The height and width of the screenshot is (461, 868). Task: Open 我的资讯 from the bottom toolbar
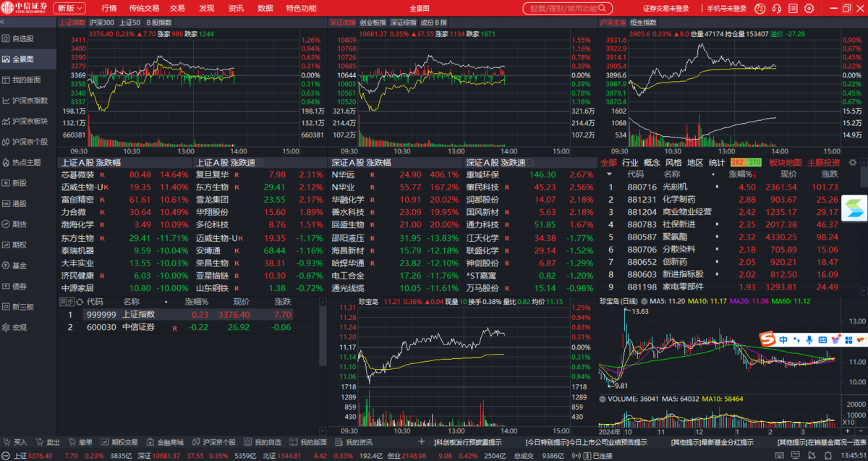point(354,442)
